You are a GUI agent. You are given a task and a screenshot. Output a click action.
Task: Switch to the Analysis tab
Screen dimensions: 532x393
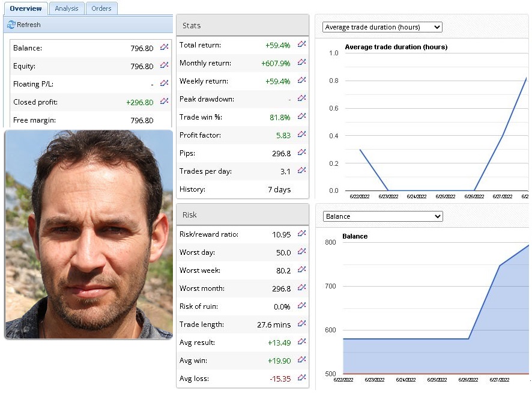tap(67, 8)
